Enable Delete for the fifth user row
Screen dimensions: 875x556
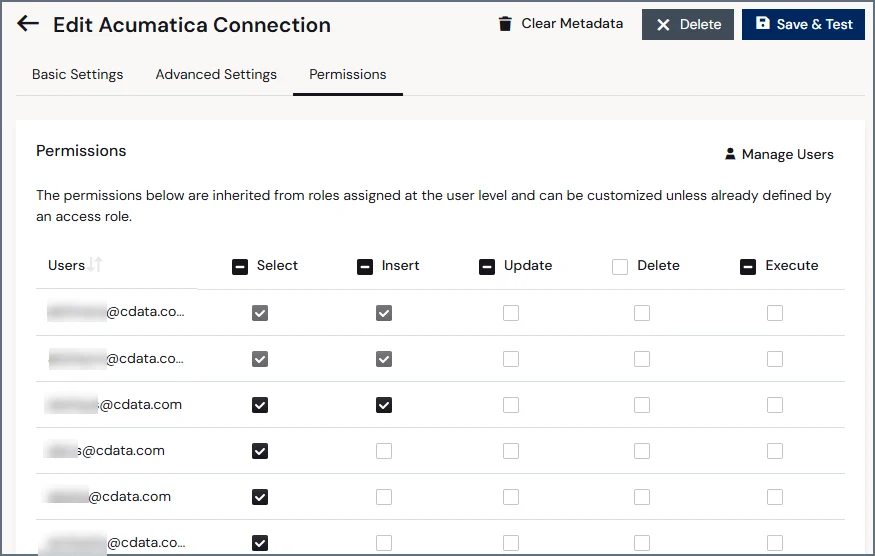click(642, 497)
